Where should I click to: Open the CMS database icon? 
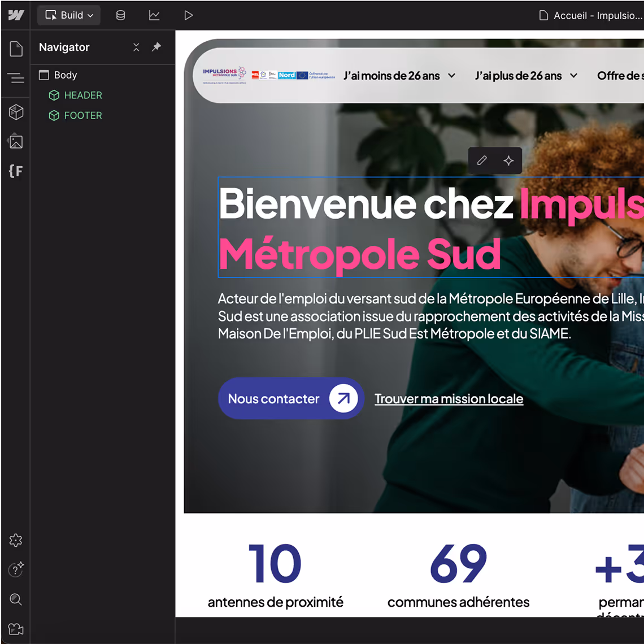(120, 15)
